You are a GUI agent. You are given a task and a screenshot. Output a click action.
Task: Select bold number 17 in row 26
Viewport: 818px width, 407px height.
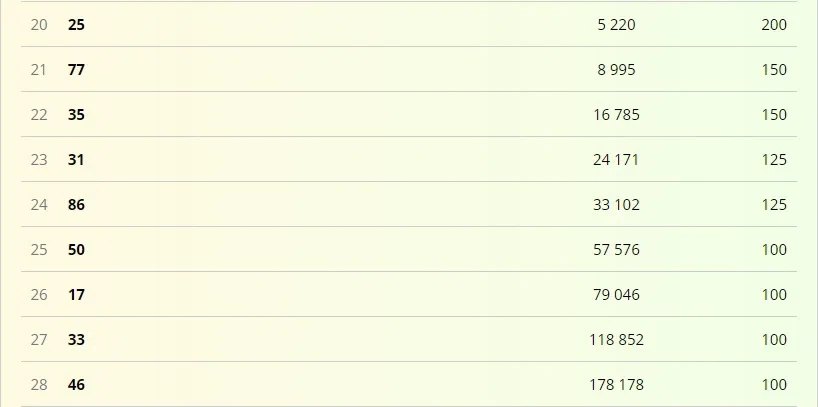[76, 294]
